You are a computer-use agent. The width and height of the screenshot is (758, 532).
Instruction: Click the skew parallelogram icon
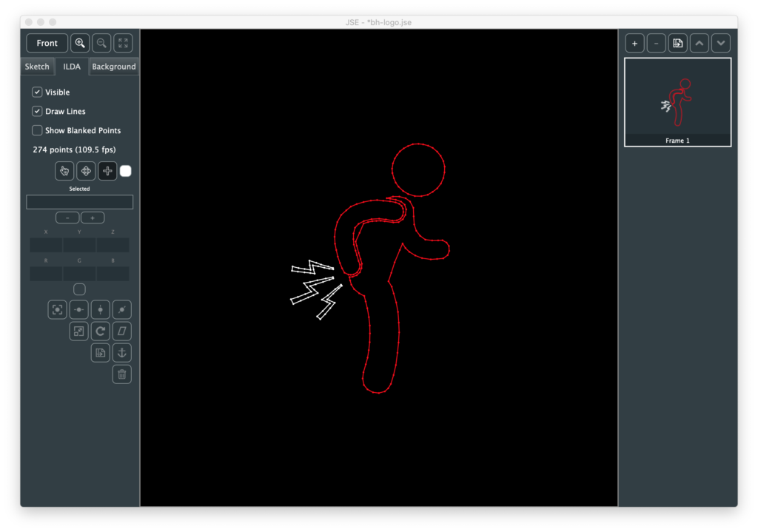click(122, 331)
